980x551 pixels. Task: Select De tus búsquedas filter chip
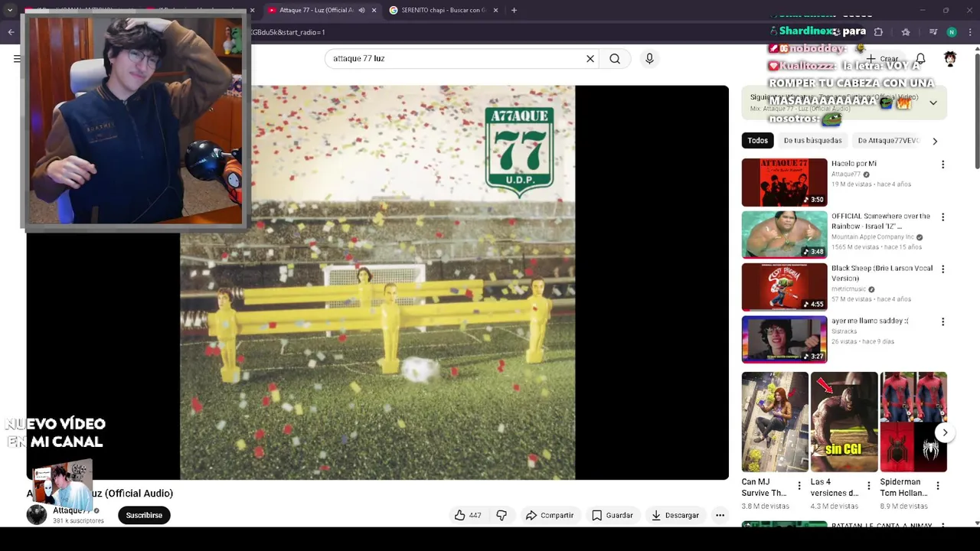pyautogui.click(x=812, y=141)
